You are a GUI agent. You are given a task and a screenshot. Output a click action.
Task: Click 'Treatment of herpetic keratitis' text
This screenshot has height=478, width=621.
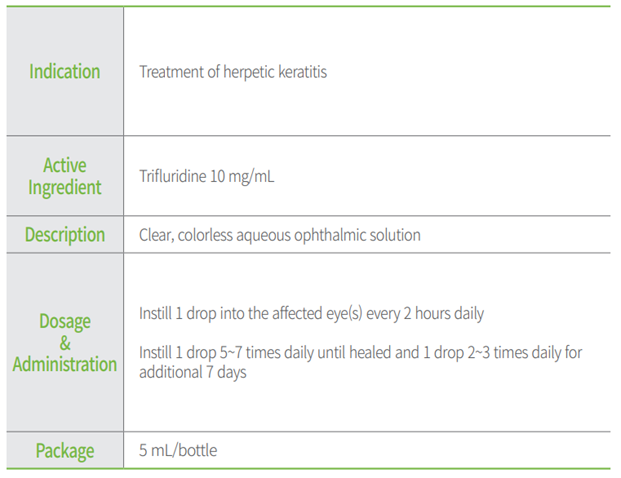tap(233, 72)
